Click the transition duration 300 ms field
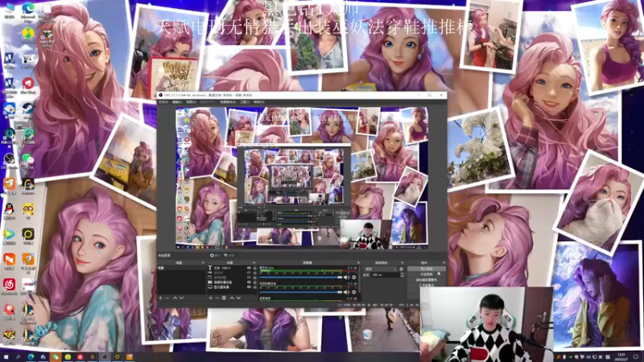Viewport: 644px width, 362px height. [x=386, y=274]
